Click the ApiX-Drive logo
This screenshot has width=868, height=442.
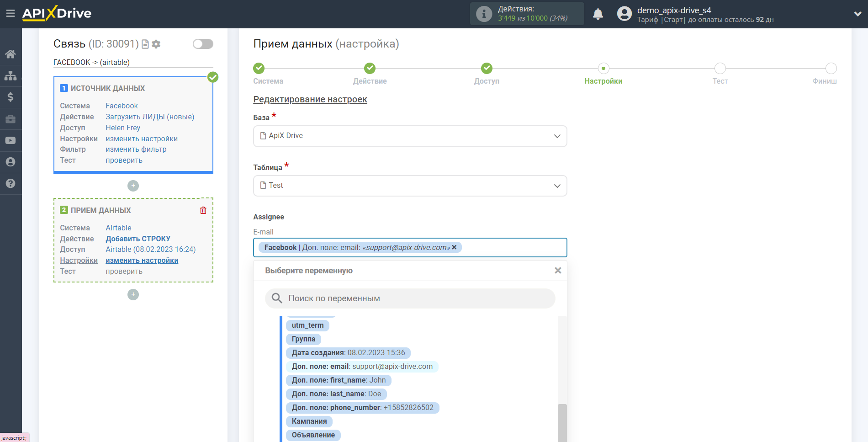click(x=57, y=13)
